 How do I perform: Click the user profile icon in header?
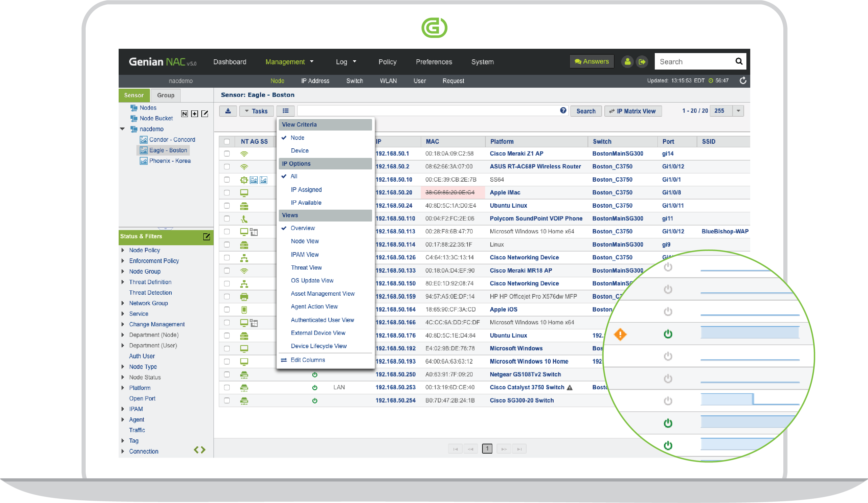[x=627, y=62]
